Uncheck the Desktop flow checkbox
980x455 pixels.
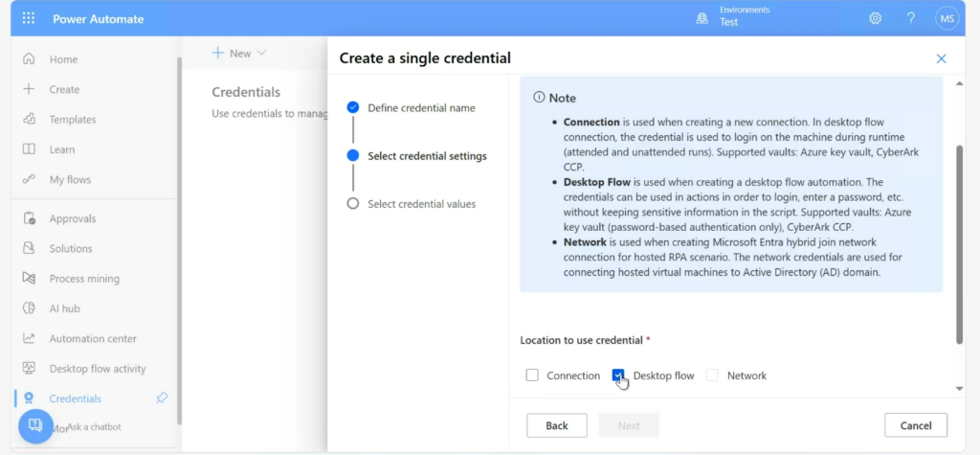click(618, 375)
